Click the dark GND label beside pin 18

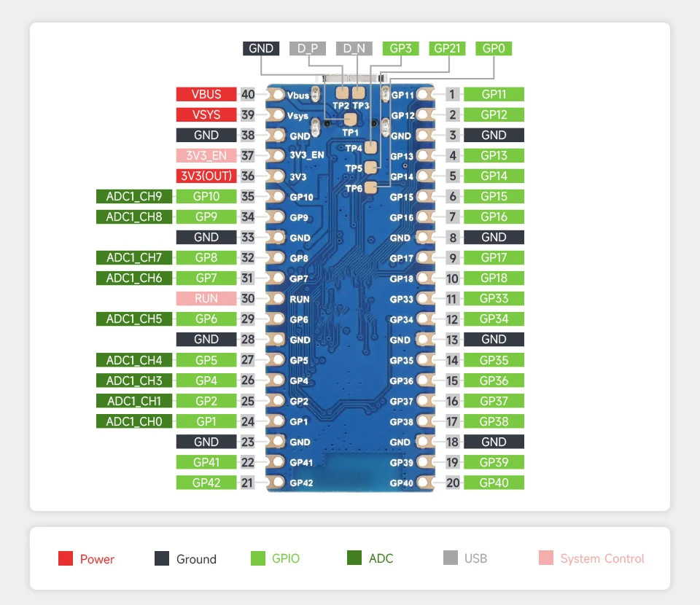click(494, 442)
